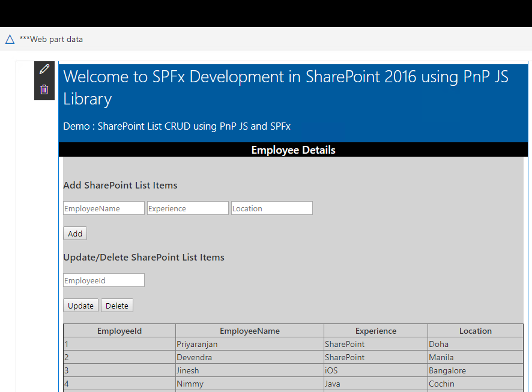Click the Update button
This screenshot has height=392, width=532.
pyautogui.click(x=80, y=306)
